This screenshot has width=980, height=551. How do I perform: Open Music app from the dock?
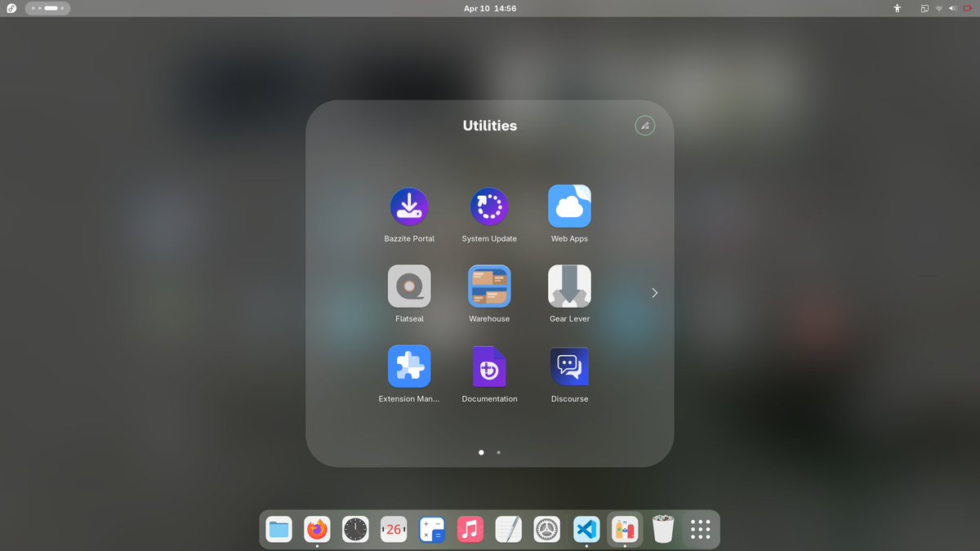click(470, 530)
